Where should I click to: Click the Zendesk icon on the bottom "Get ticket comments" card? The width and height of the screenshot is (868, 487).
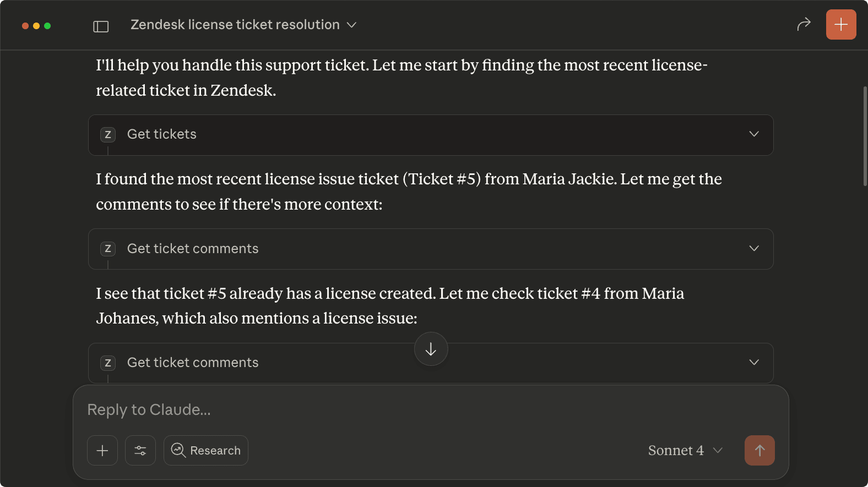108,363
